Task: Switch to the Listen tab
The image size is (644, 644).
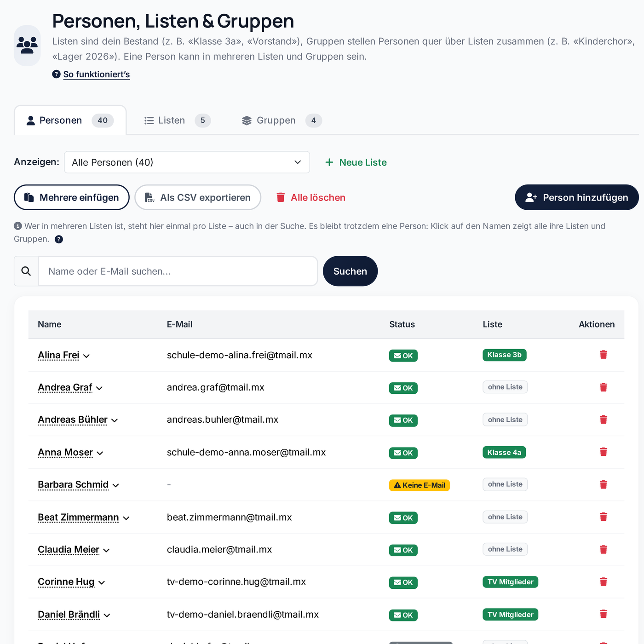Action: (x=178, y=121)
